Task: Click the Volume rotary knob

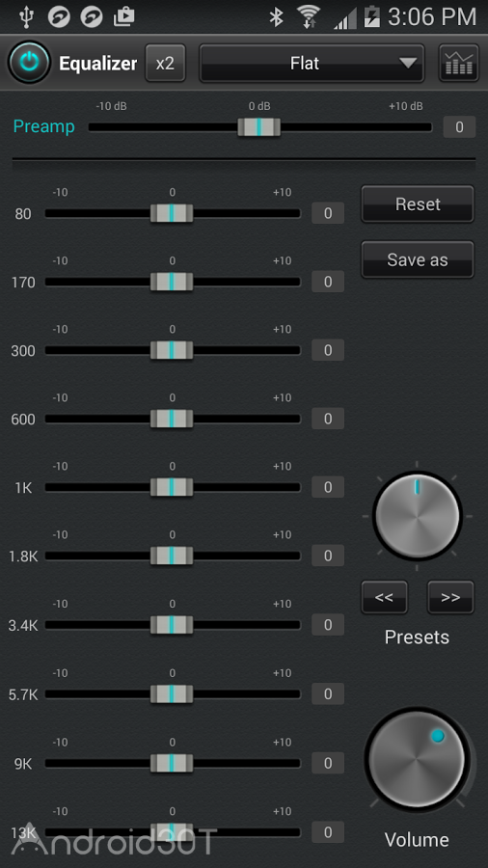Action: 418,760
